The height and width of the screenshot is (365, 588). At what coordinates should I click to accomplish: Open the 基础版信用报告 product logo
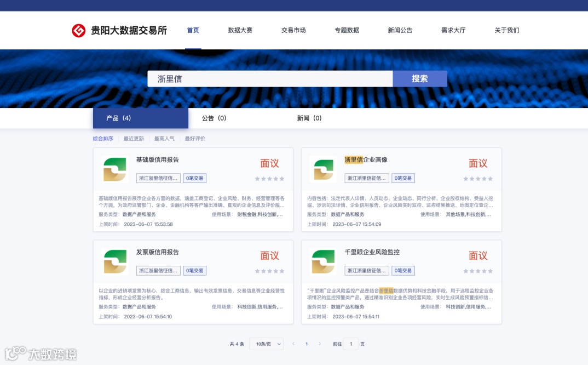115,169
